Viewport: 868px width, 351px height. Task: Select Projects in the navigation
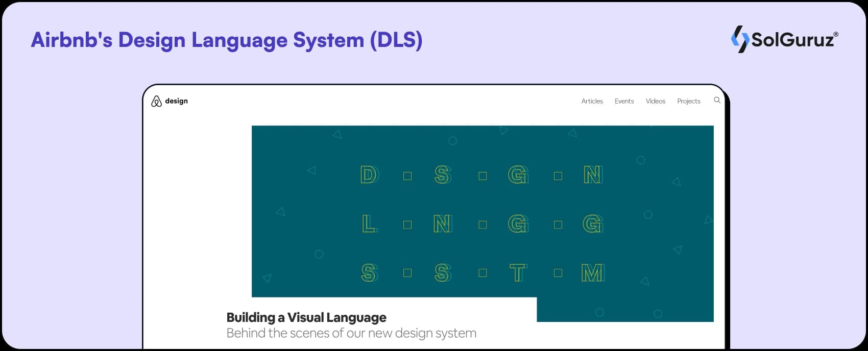point(688,101)
